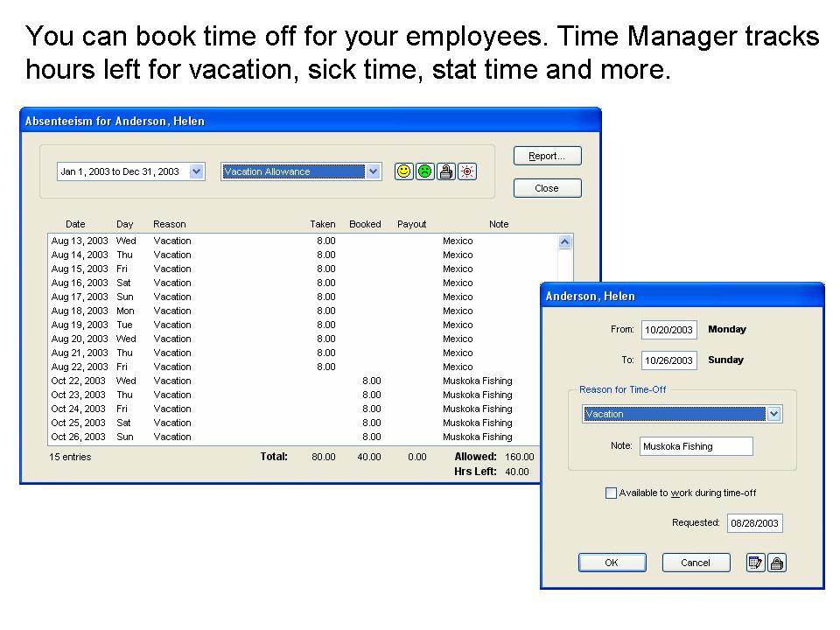Viewport: 840px width, 630px height.
Task: Click the Anderson, Helen dialog title bar
Action: 682,296
